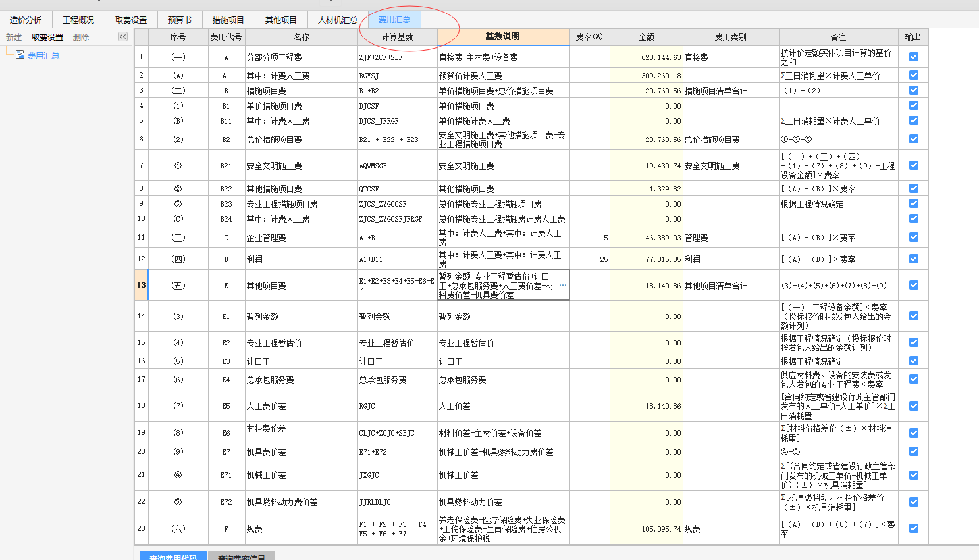Select the 46,389.03 amount cell

click(646, 238)
